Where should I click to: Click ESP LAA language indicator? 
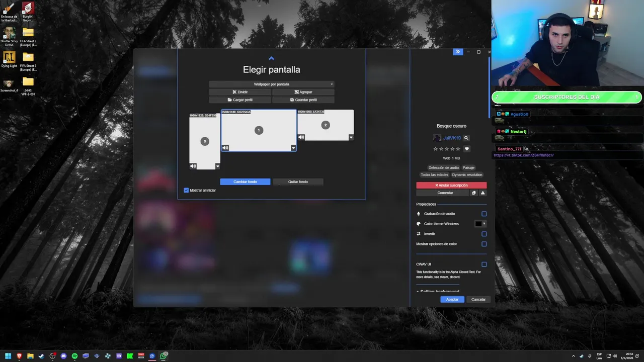click(x=599, y=356)
